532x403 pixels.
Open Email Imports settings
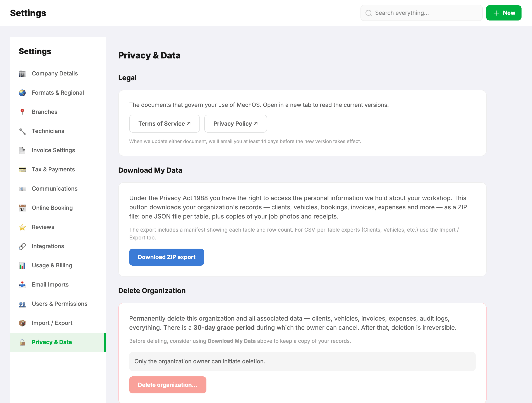click(58, 285)
